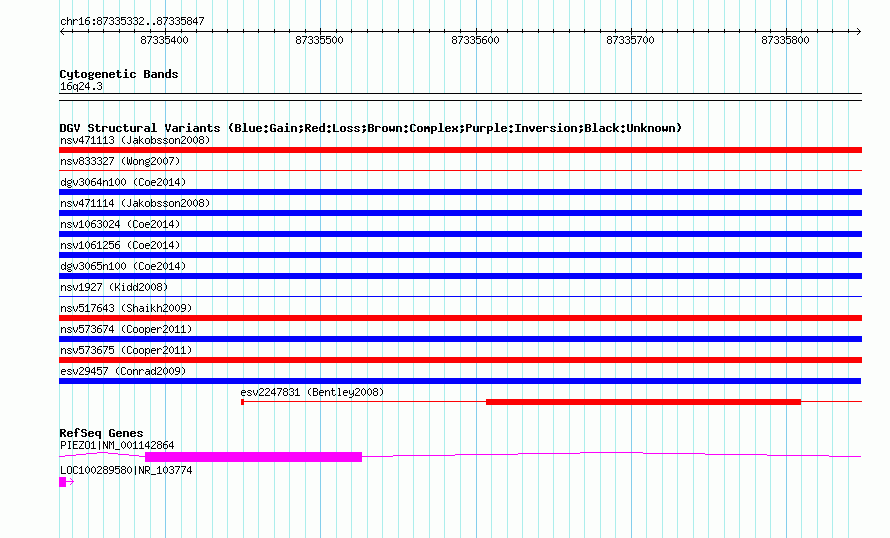
Task: Open the nsv1927 (Kidd2008) label
Action: tap(114, 287)
